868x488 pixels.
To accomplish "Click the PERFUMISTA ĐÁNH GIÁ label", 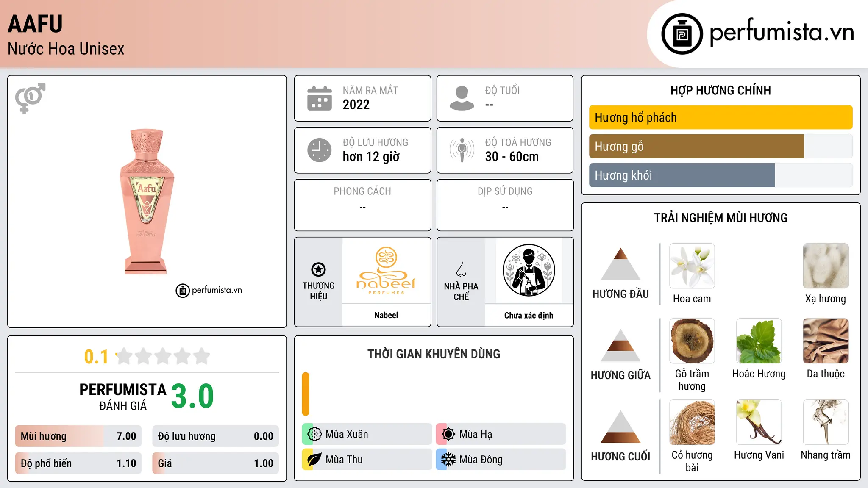I will click(123, 396).
